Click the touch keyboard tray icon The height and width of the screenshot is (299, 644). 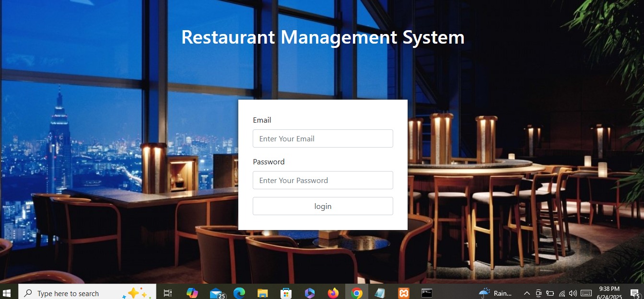tap(586, 293)
